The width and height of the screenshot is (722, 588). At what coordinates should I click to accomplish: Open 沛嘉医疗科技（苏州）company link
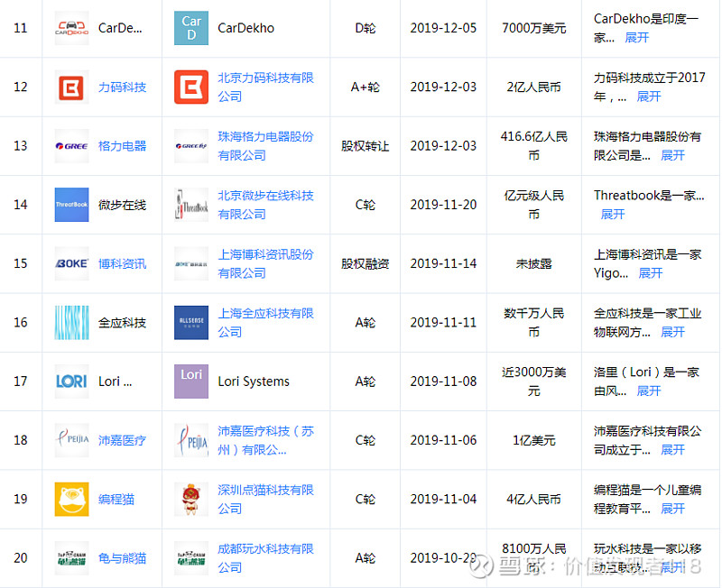point(265,440)
